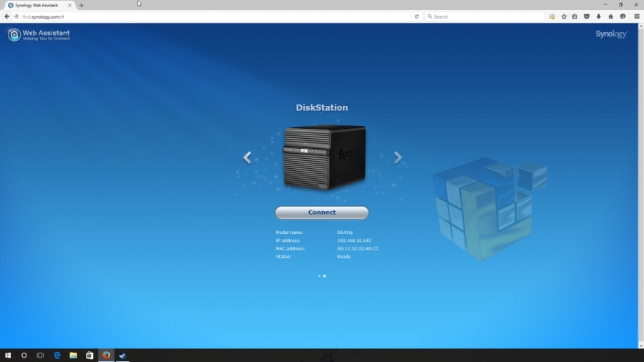
Task: Open the Windows Start menu
Action: click(8, 356)
